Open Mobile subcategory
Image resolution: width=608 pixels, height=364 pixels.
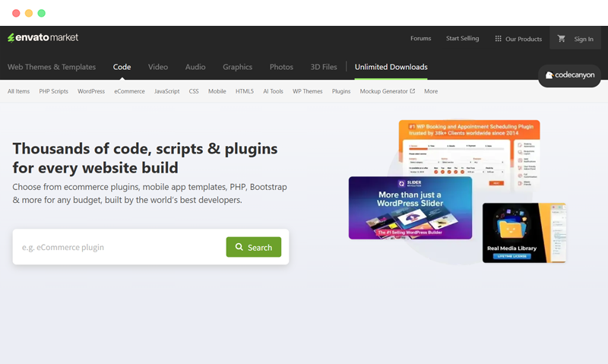click(217, 91)
